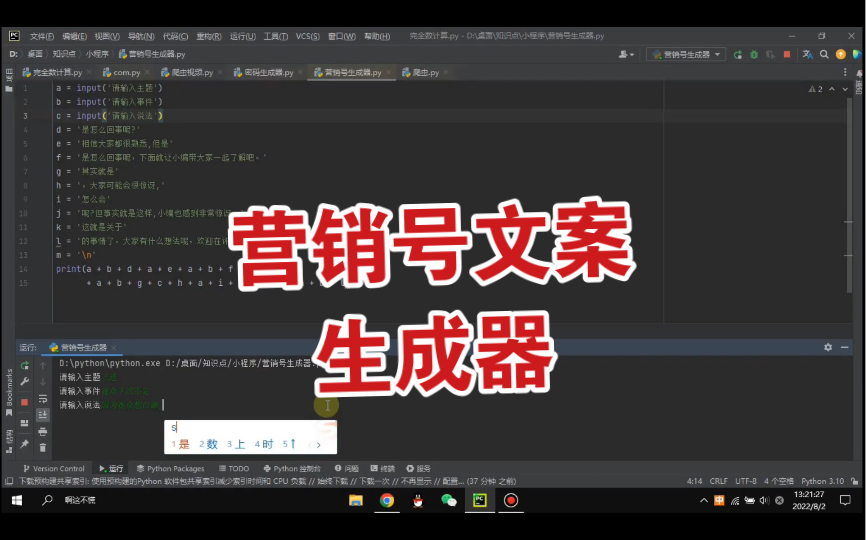866x540 pixels.
Task: Open Chrome from taskbar
Action: [387, 500]
